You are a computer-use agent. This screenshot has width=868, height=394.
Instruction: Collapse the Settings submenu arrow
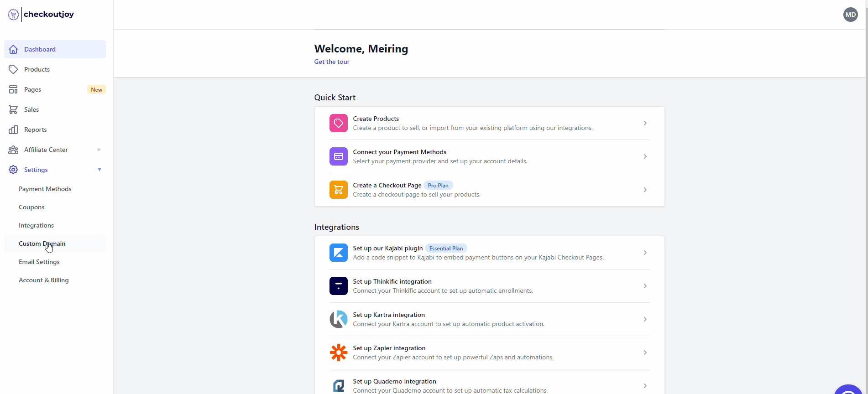(x=99, y=170)
